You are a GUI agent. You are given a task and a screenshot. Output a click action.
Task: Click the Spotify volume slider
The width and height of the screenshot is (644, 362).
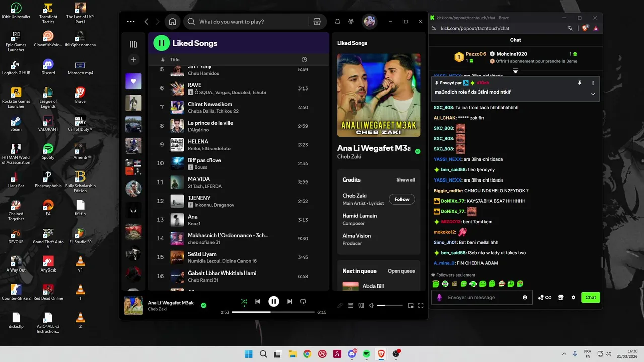point(390,305)
